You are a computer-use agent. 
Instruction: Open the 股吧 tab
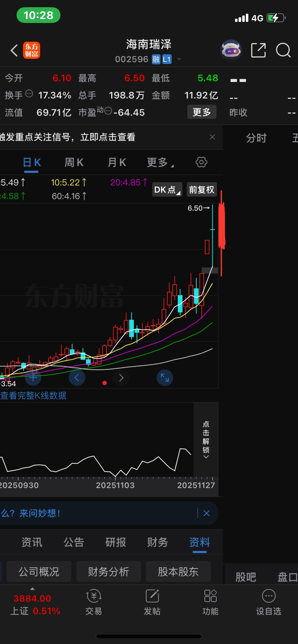click(x=246, y=577)
